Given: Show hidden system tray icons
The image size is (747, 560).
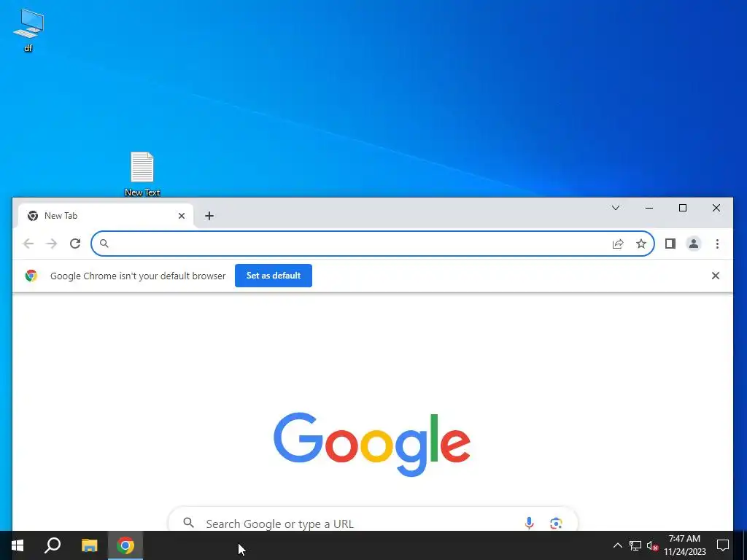Looking at the screenshot, I should pos(617,545).
